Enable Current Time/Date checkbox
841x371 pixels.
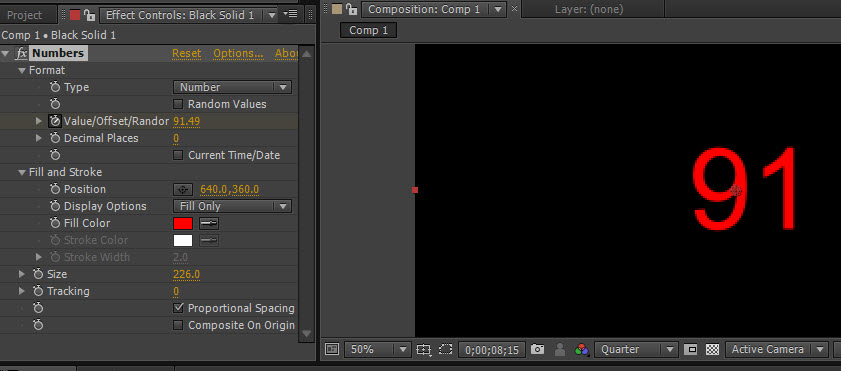[178, 155]
